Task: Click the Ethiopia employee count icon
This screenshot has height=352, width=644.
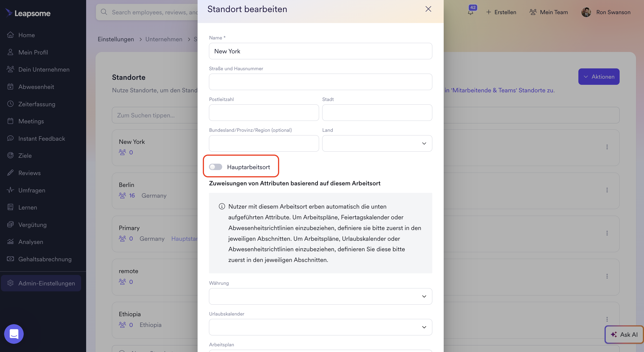Action: pyautogui.click(x=122, y=325)
